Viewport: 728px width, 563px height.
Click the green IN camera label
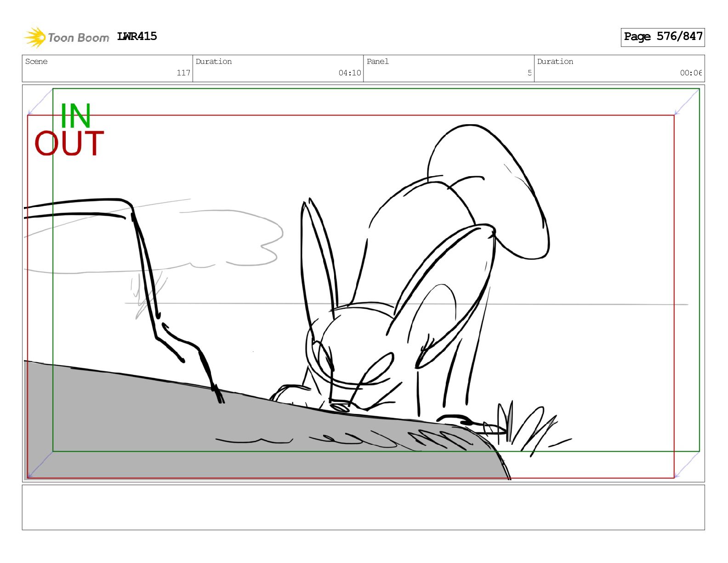pyautogui.click(x=76, y=115)
